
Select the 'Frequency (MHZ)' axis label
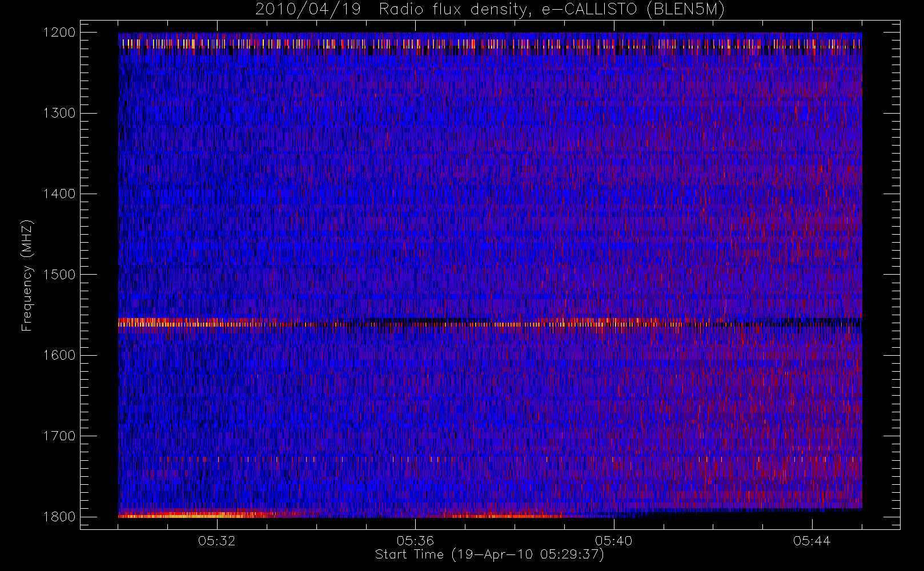pos(26,275)
